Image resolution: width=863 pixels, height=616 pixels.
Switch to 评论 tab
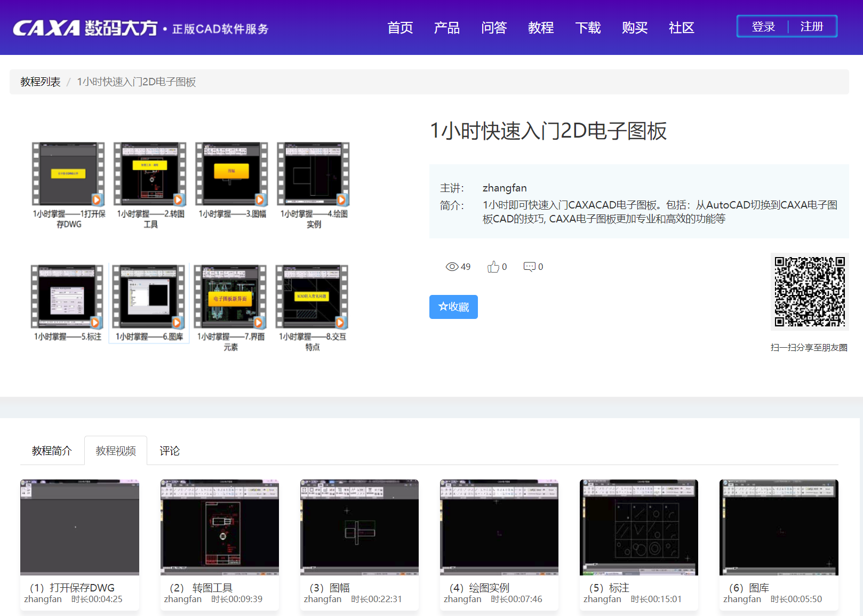(x=170, y=451)
